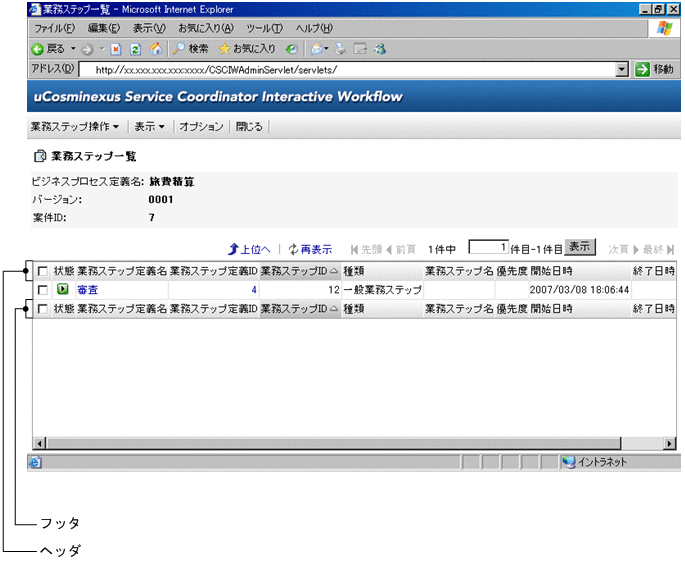Click the 閉じる menu item
This screenshot has height=563, width=685.
249,127
